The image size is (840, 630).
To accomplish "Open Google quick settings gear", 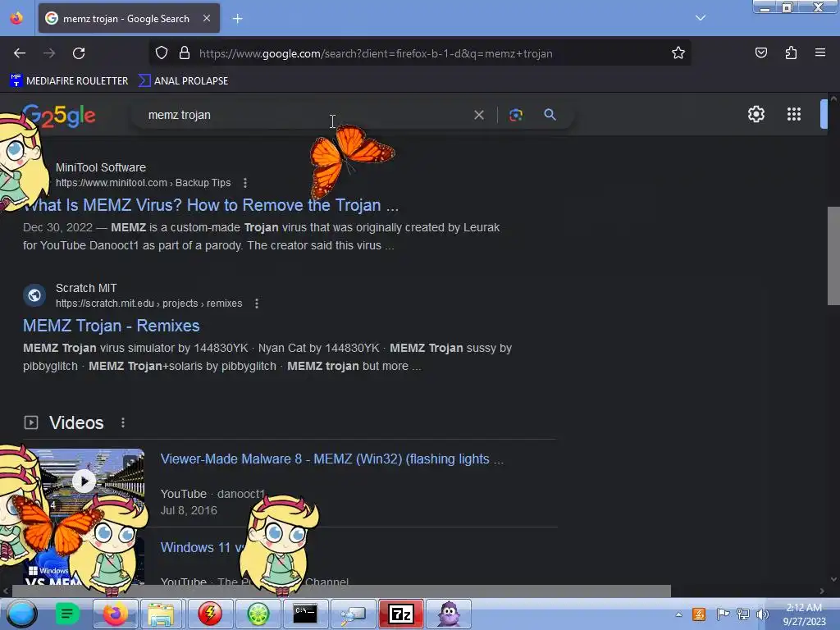I will coord(756,114).
